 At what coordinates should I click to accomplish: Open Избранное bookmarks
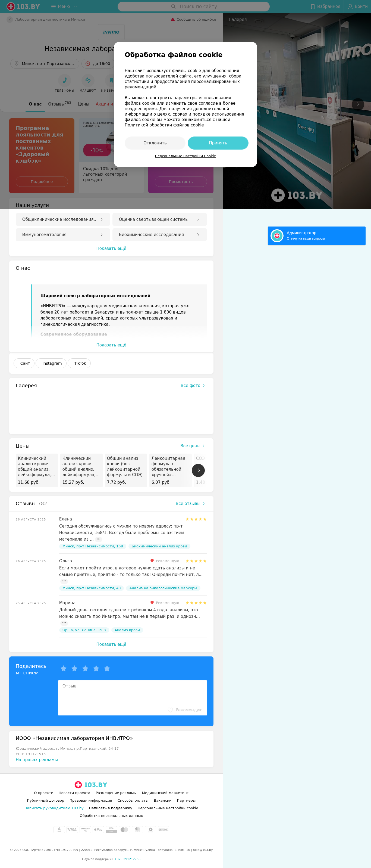325,7
